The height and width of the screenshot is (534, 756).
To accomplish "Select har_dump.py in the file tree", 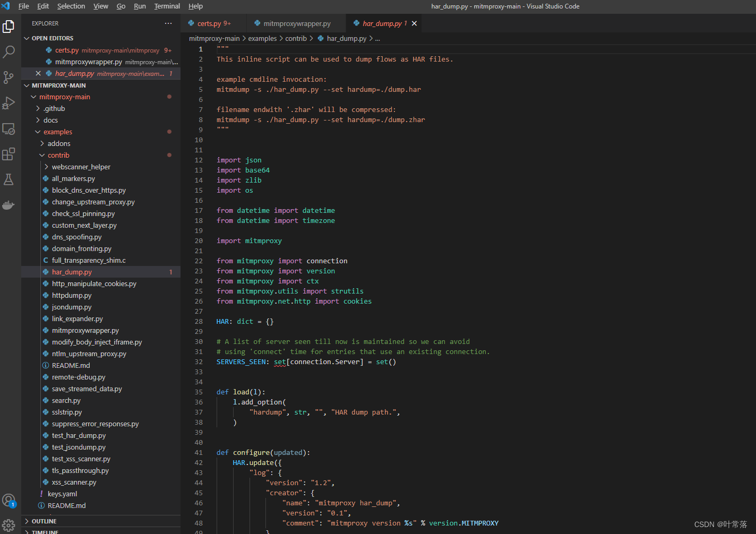I will pyautogui.click(x=101, y=272).
